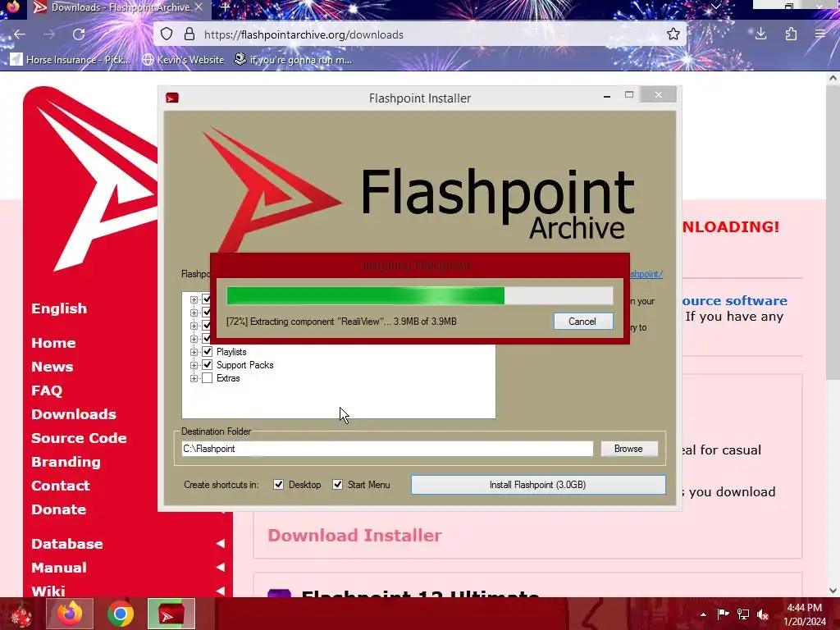Toggle the Desktop shortcut checkbox
The image size is (840, 630).
click(x=279, y=485)
